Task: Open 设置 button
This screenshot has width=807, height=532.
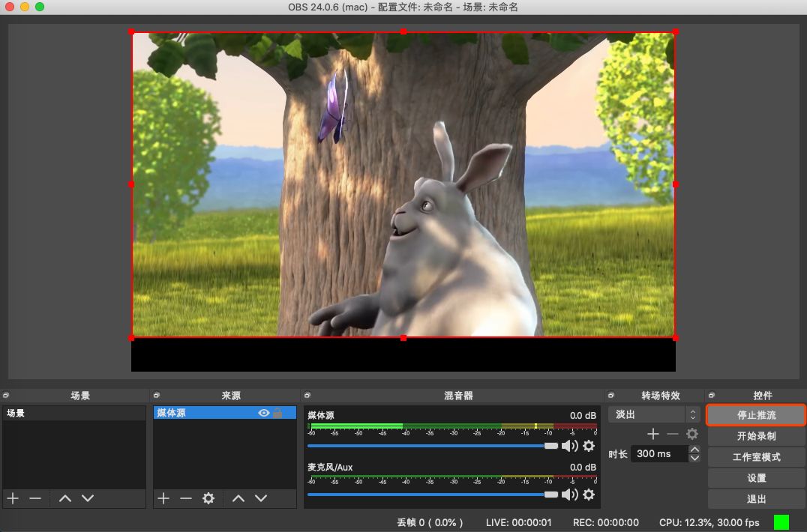Action: [756, 478]
